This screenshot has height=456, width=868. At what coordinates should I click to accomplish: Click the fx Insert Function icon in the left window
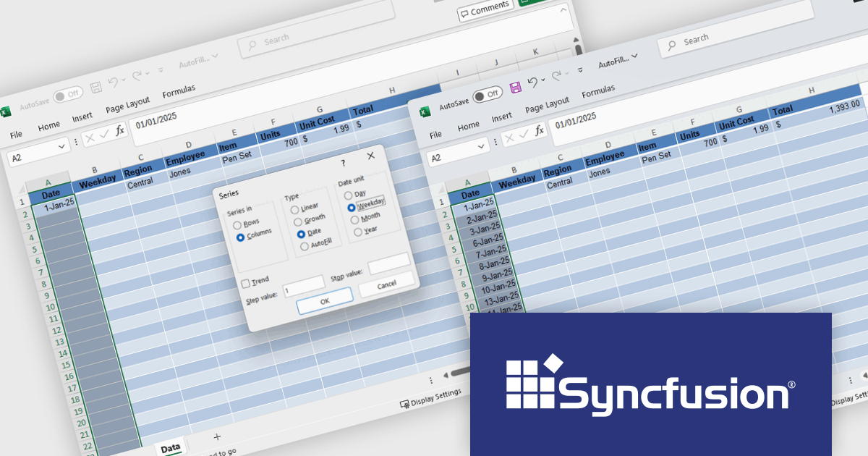coord(120,130)
